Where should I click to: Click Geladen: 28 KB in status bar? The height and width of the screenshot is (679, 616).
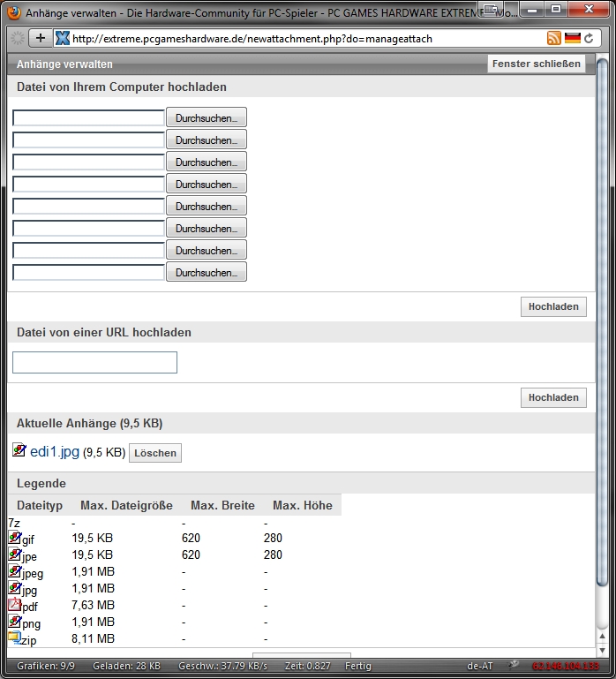(x=126, y=666)
